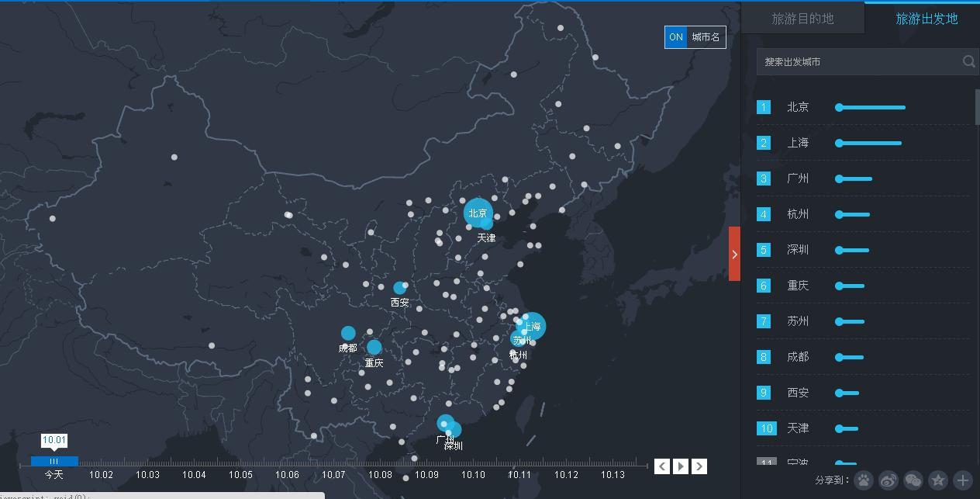Image resolution: width=980 pixels, height=499 pixels.
Task: Click the 重庆 bubble on the map
Action: click(374, 347)
